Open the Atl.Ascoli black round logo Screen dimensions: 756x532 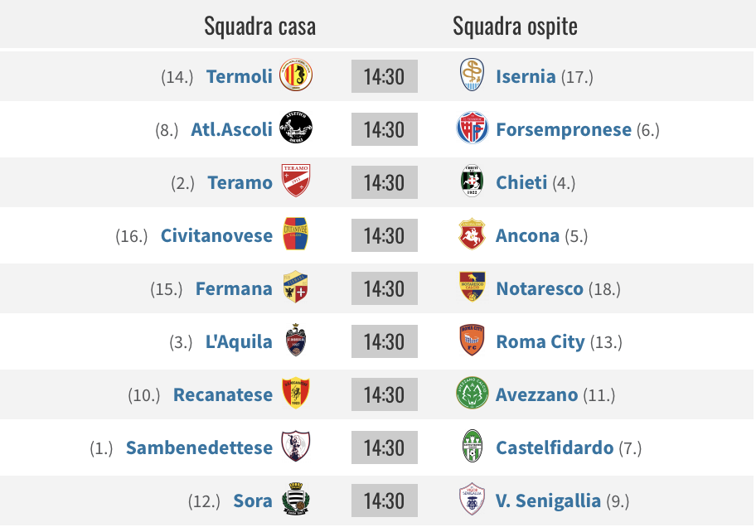click(x=296, y=128)
